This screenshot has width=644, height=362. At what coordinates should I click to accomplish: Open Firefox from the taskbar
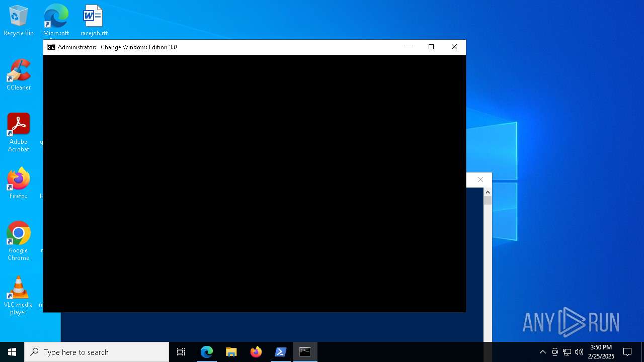(256, 352)
